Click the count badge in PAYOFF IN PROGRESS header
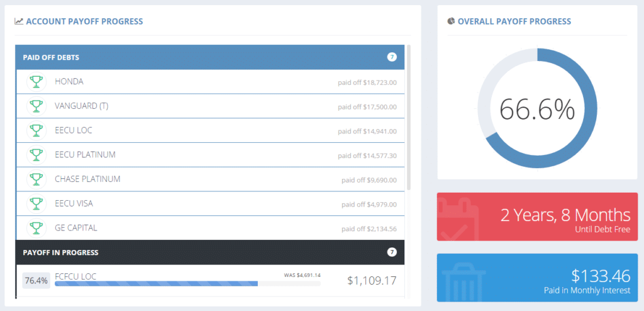This screenshot has height=311, width=644. coord(392,252)
